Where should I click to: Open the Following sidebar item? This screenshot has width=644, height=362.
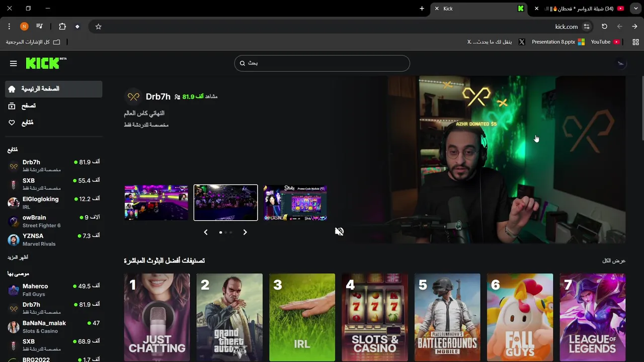pyautogui.click(x=53, y=123)
